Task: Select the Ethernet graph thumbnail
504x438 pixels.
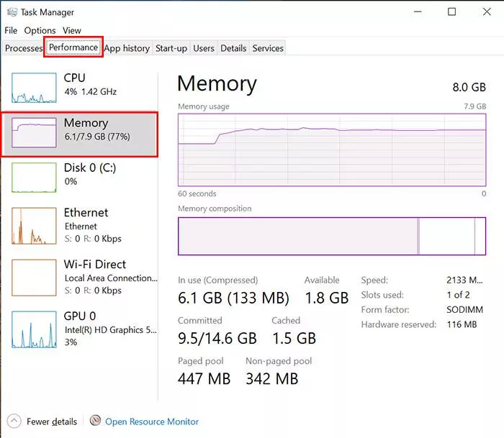Action: click(34, 226)
